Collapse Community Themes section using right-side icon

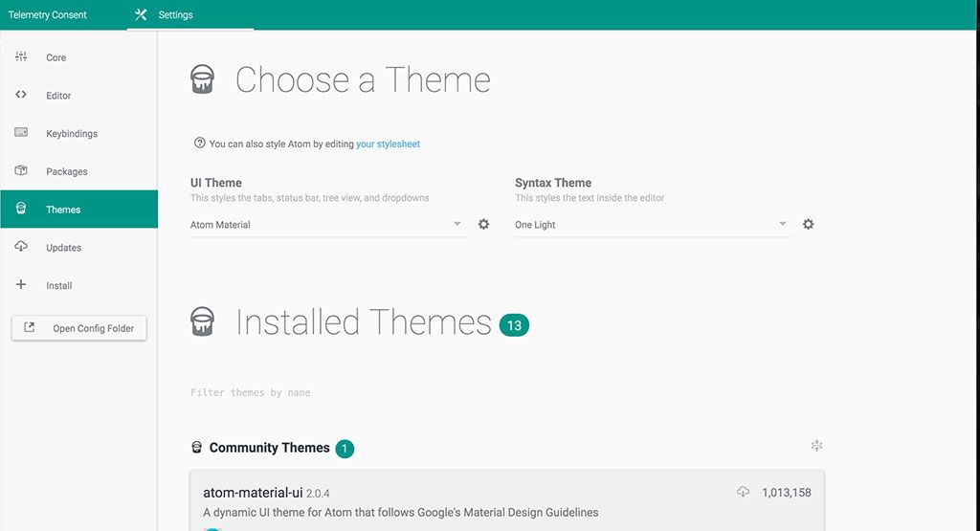point(816,446)
